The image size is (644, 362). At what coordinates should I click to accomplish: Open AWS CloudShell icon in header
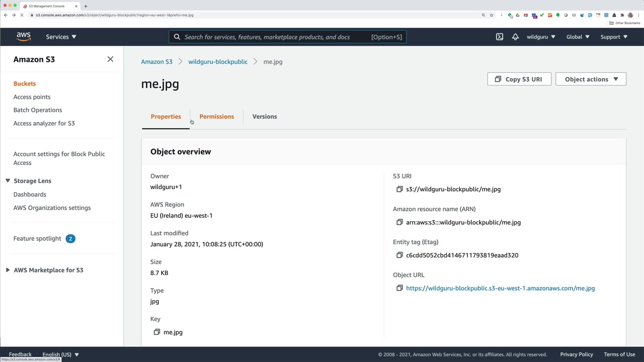(499, 37)
